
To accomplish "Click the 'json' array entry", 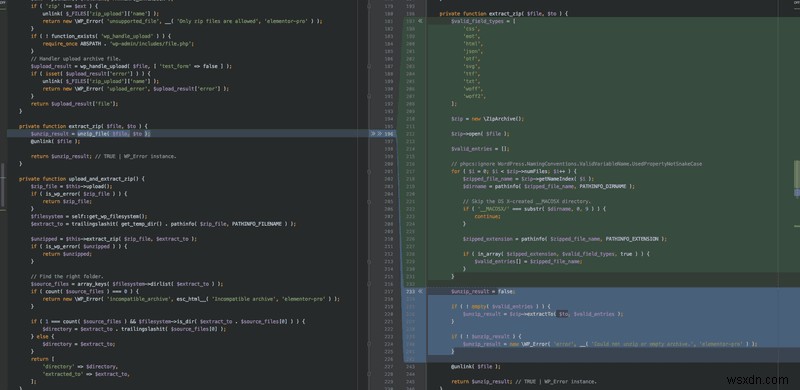I will (473, 51).
